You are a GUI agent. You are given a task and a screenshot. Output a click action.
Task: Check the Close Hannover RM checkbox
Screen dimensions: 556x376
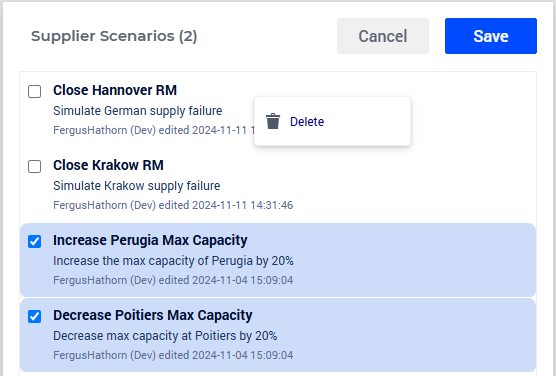point(34,91)
